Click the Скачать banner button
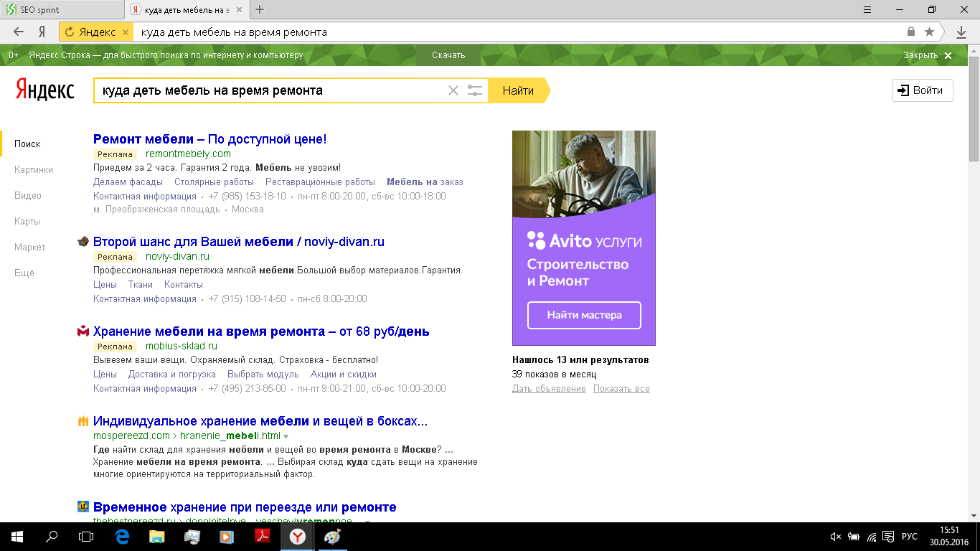980x551 pixels. point(448,55)
